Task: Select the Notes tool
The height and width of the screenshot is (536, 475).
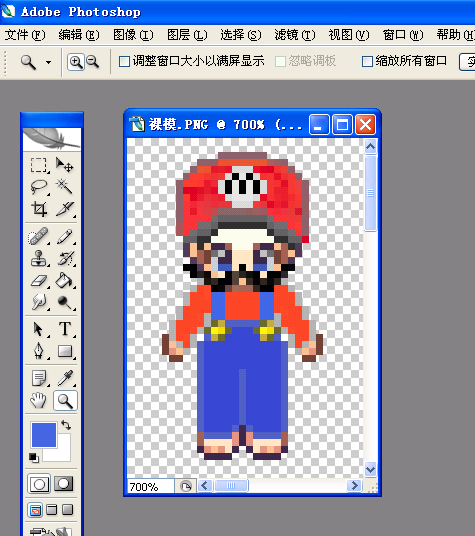Action: [x=39, y=378]
